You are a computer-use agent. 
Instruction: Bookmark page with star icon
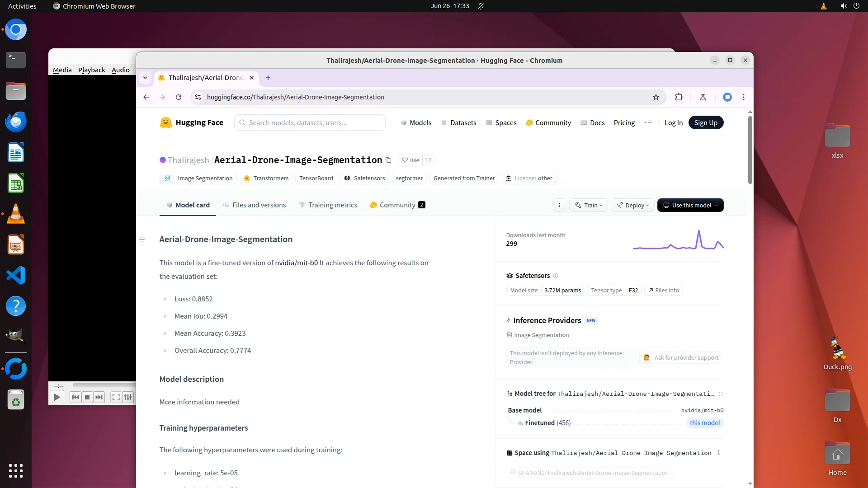tap(656, 97)
